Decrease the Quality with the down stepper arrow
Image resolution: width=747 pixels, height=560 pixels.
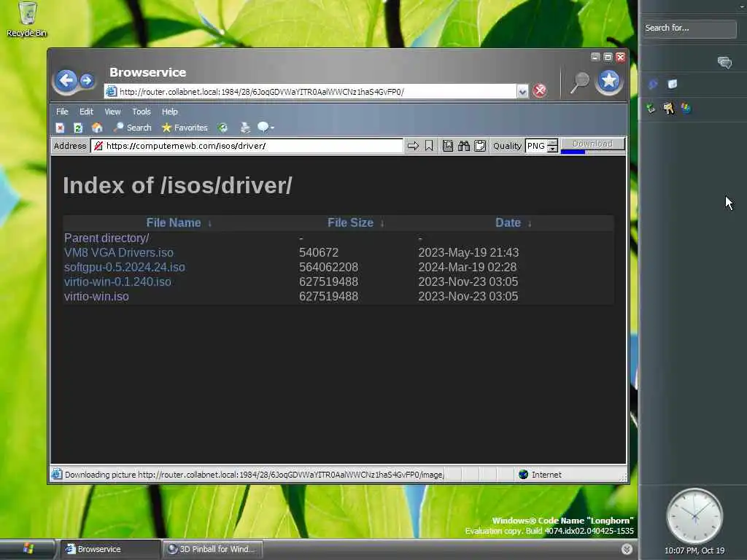(x=553, y=149)
